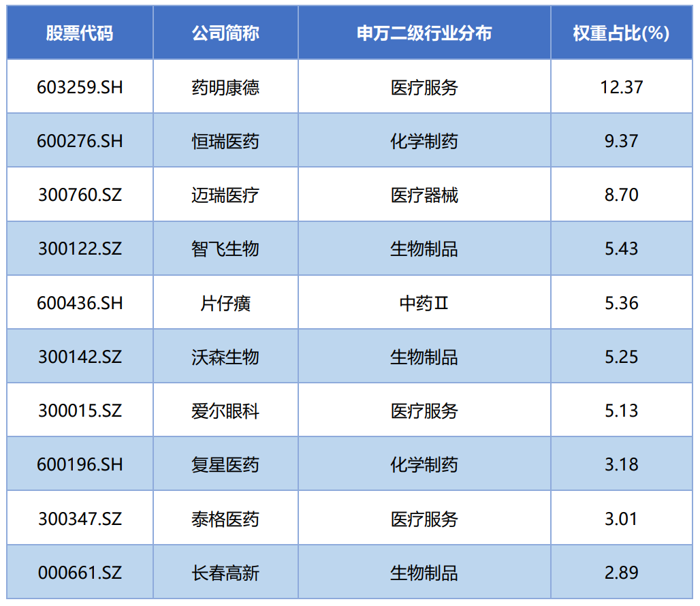Click the weight value 5.43

[x=622, y=249]
